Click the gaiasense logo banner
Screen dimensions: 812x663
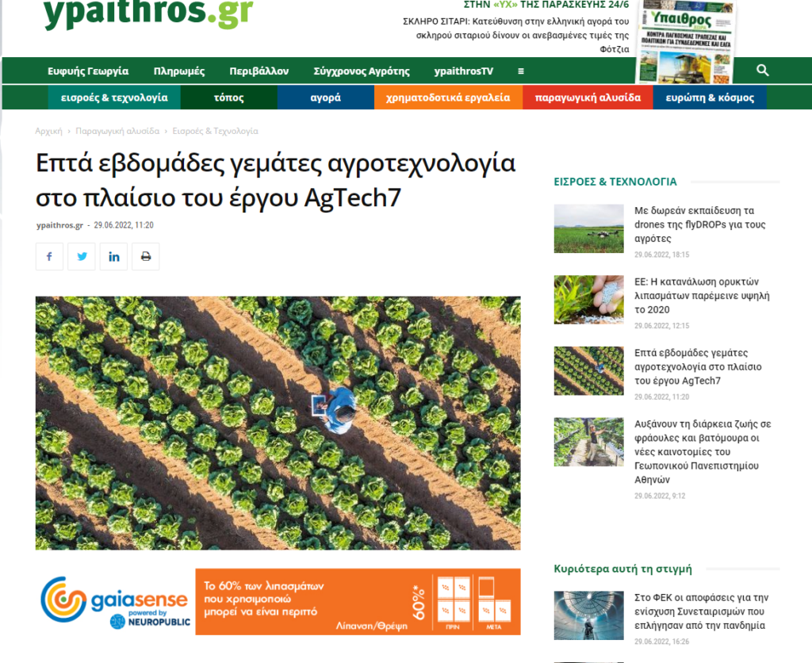coord(115,601)
